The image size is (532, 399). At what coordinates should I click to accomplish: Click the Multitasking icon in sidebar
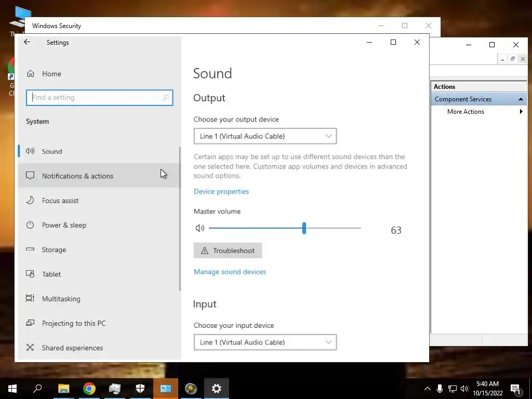pyautogui.click(x=30, y=298)
